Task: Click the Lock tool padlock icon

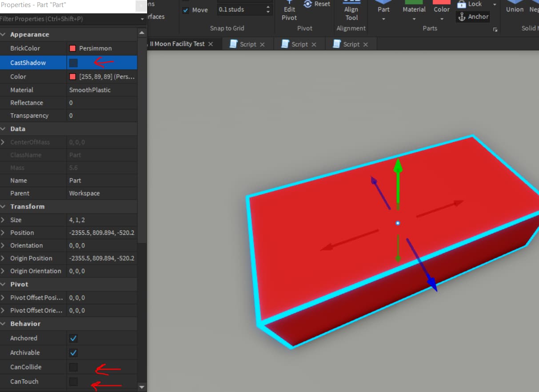Action: [x=462, y=4]
